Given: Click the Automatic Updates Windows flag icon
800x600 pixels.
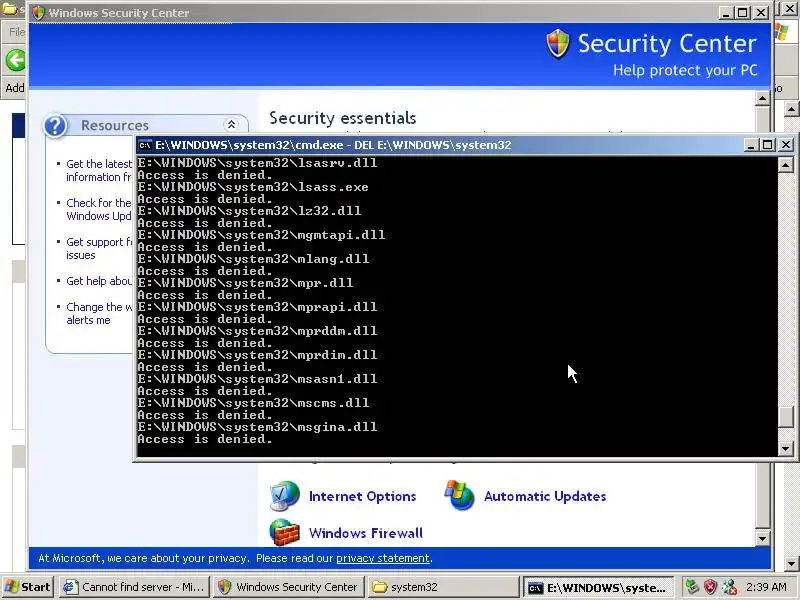Looking at the screenshot, I should (x=459, y=495).
